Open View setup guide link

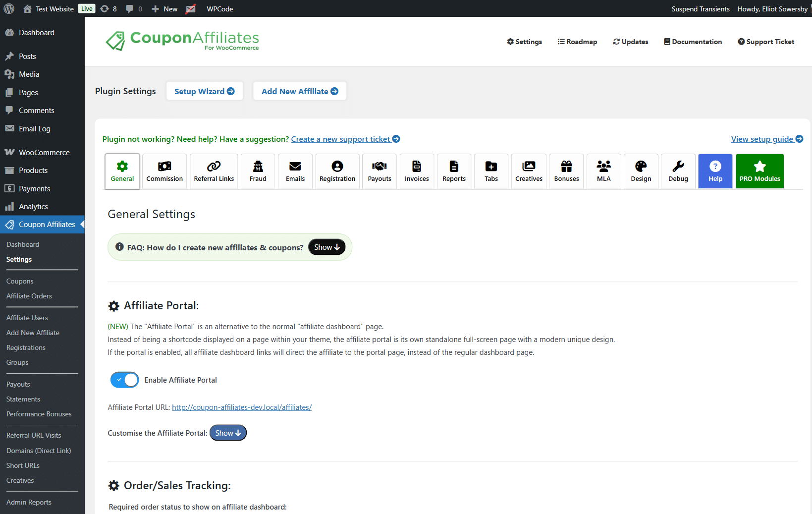tap(767, 139)
